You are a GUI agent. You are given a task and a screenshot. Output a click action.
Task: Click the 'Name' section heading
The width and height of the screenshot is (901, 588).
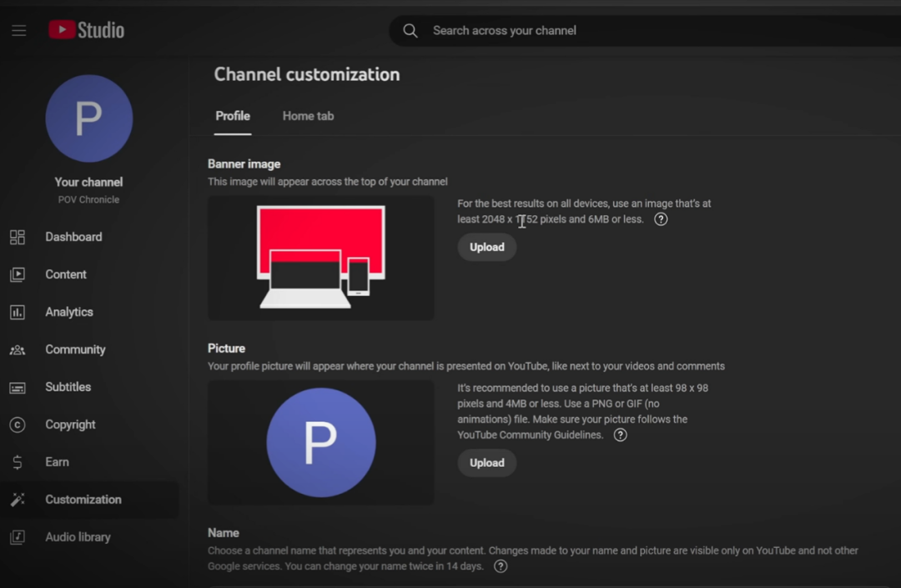click(x=224, y=533)
